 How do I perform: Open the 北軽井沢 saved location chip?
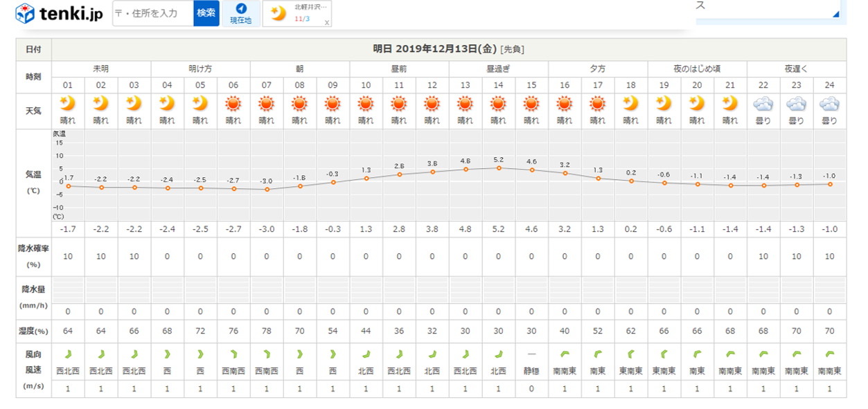[298, 13]
